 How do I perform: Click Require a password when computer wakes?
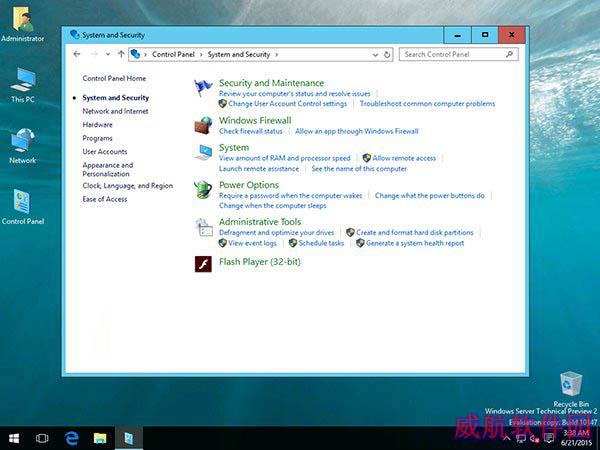click(x=290, y=196)
